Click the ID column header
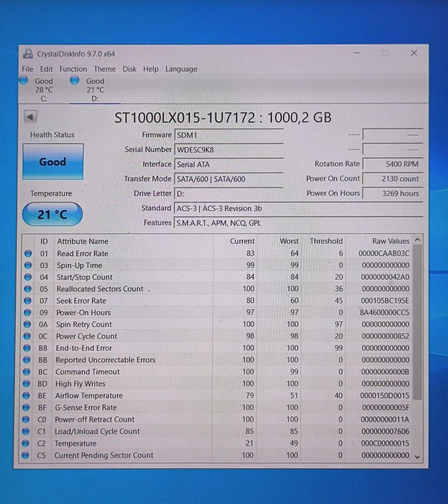Image resolution: width=448 pixels, height=504 pixels. coord(44,241)
